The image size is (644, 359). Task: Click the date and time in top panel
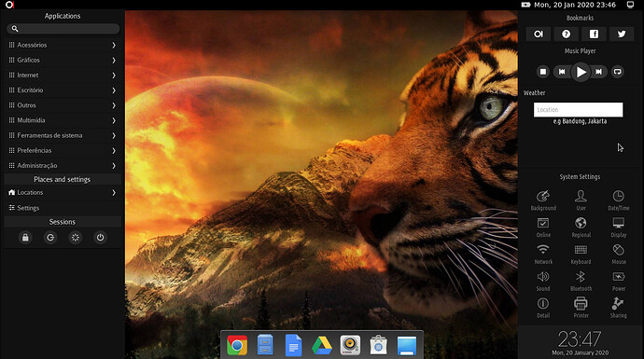(575, 5)
